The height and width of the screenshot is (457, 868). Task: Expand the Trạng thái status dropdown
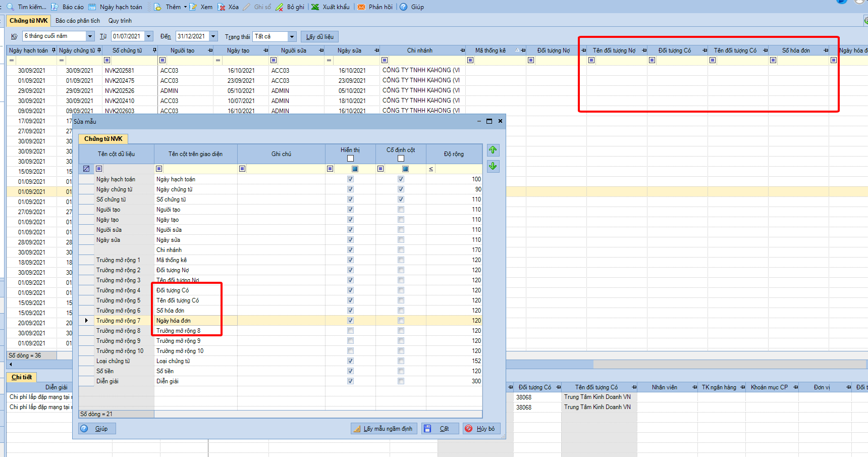click(292, 36)
